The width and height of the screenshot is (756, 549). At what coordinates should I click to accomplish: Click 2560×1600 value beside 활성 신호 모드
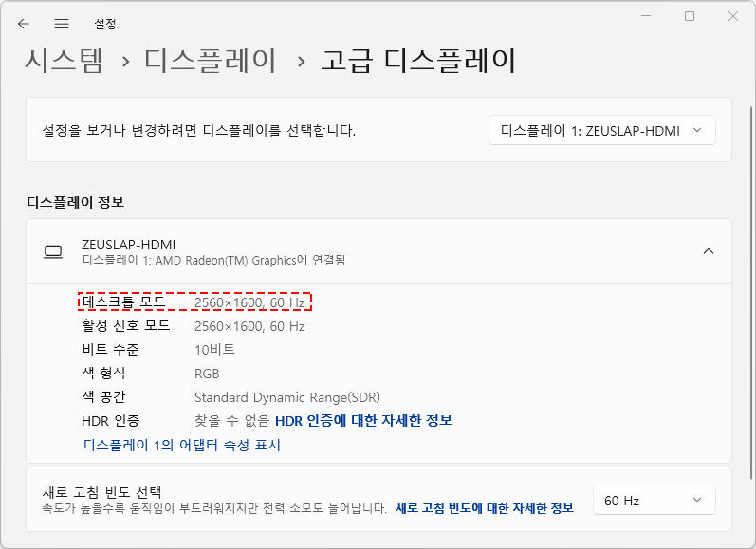(x=249, y=326)
